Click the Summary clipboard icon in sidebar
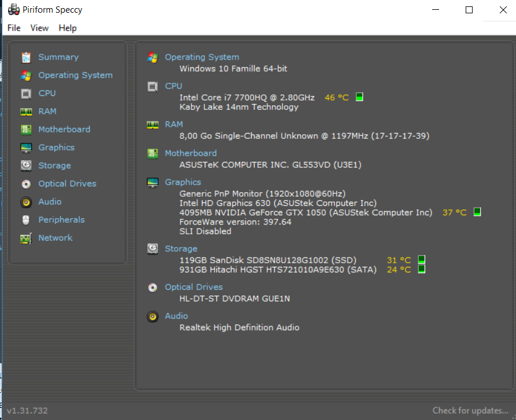 [x=26, y=57]
